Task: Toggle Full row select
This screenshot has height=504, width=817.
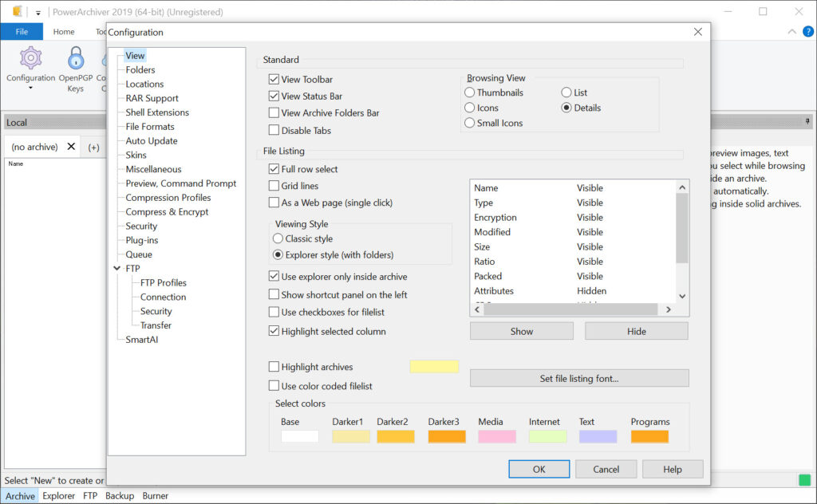Action: coord(274,169)
